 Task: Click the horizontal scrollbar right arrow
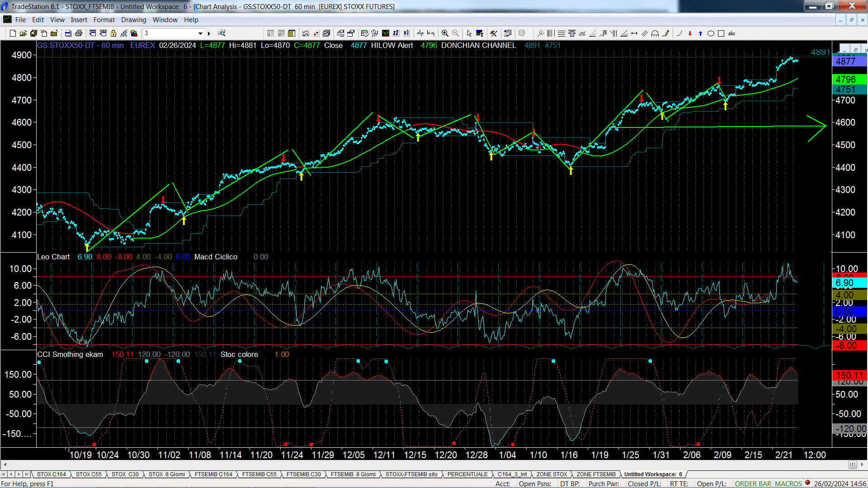862,465
